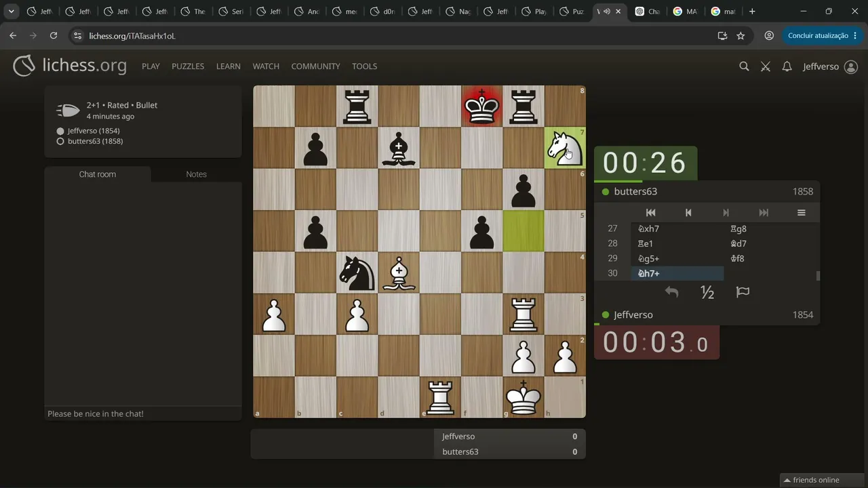Go back in browser history

pyautogui.click(x=13, y=36)
